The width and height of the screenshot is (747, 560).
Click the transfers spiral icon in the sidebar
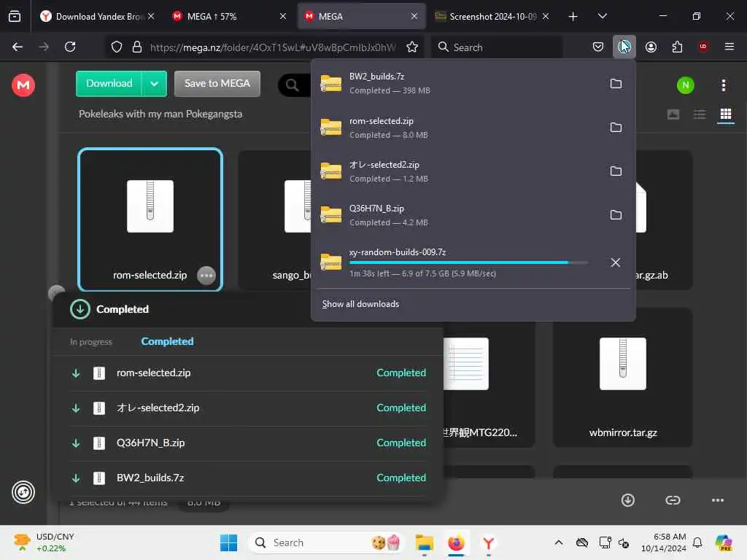coord(23,492)
